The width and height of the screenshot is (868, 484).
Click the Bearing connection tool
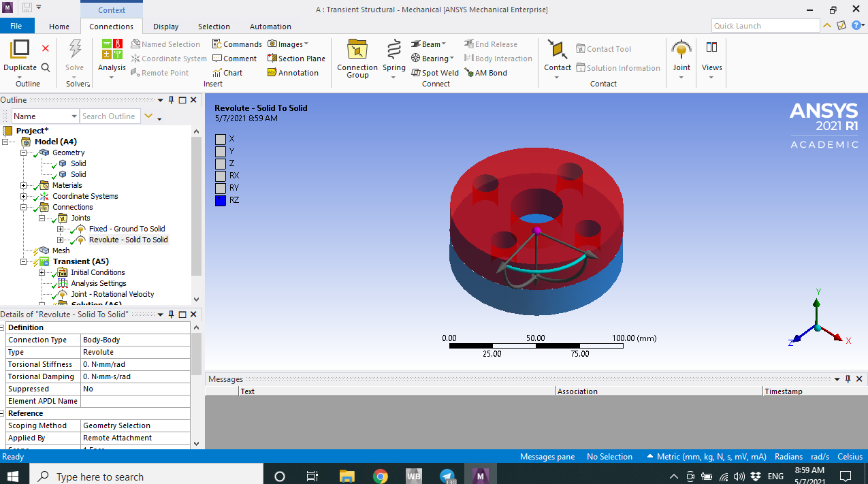tap(433, 59)
